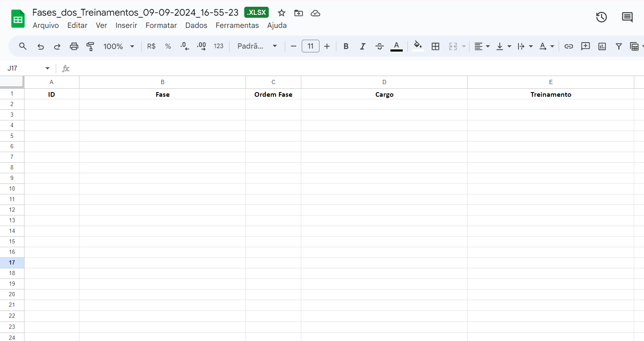
Task: Toggle strikethrough formatting
Action: (x=379, y=46)
